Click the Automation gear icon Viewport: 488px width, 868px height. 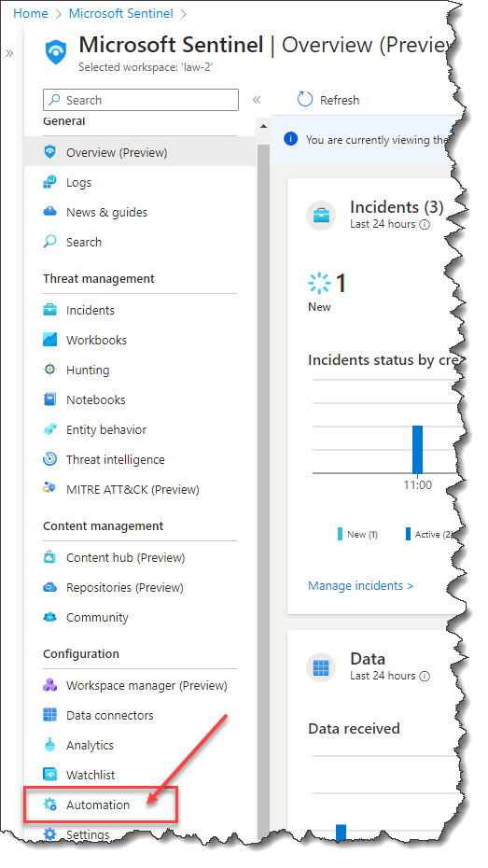pos(49,805)
